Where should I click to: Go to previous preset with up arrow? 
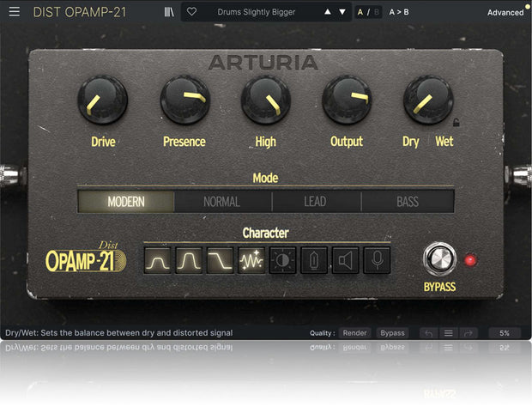pyautogui.click(x=328, y=12)
